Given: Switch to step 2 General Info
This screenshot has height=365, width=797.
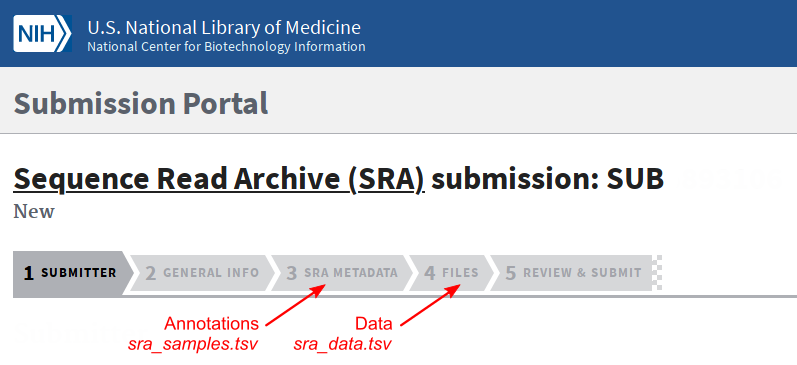Looking at the screenshot, I should (202, 273).
